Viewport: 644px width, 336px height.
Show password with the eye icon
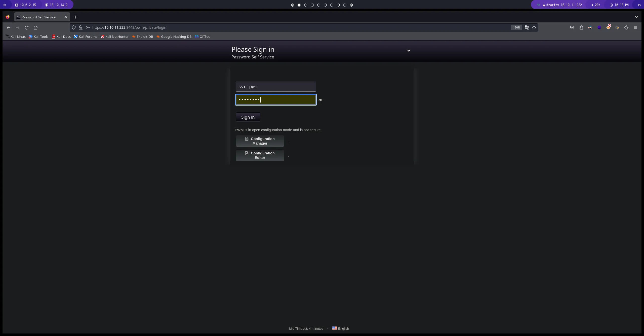[320, 100]
